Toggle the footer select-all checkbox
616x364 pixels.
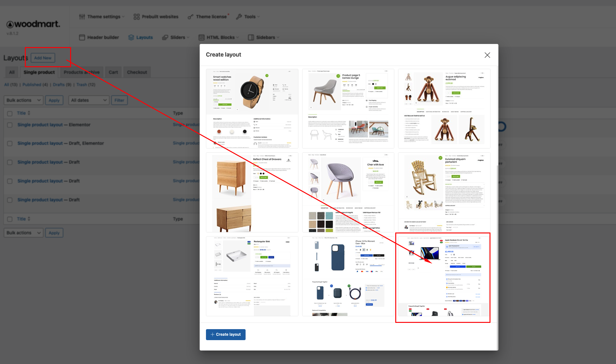coord(10,219)
